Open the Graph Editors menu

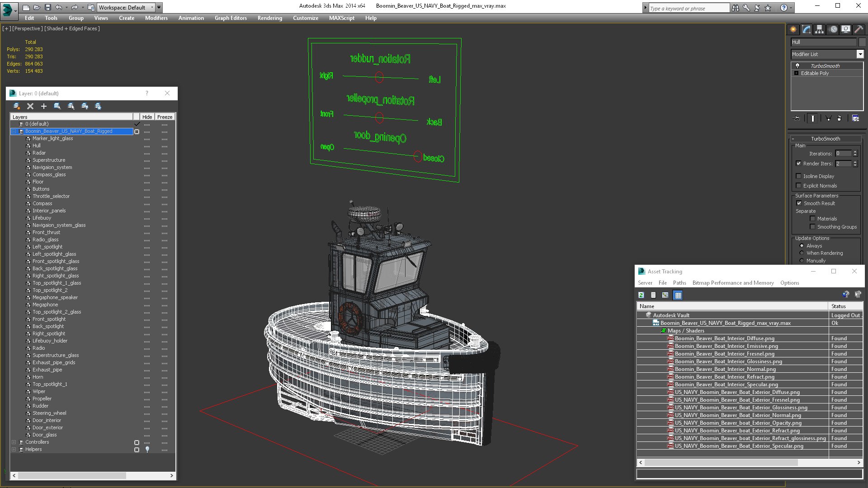tap(231, 18)
